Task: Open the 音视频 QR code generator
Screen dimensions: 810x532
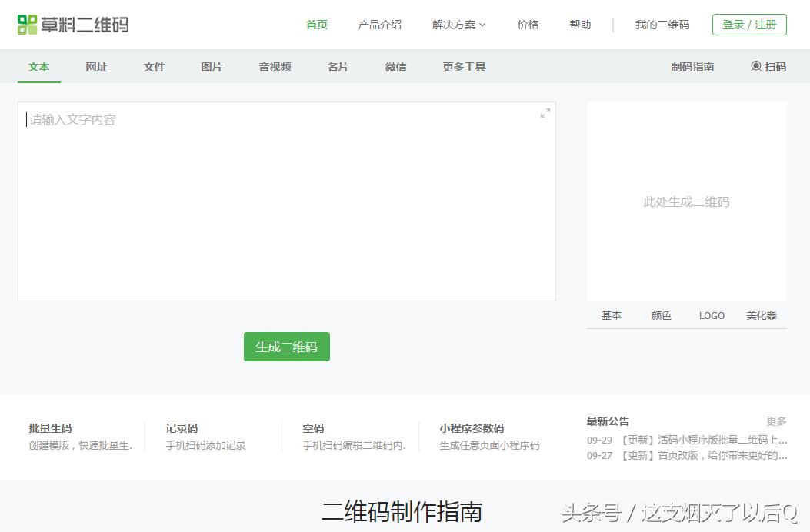Action: click(274, 67)
